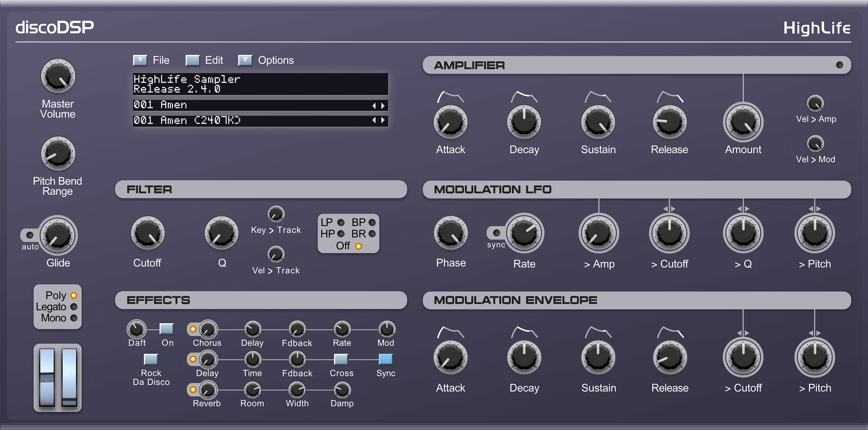The width and height of the screenshot is (868, 430).
Task: Click the LFO Rate knob
Action: point(524,233)
